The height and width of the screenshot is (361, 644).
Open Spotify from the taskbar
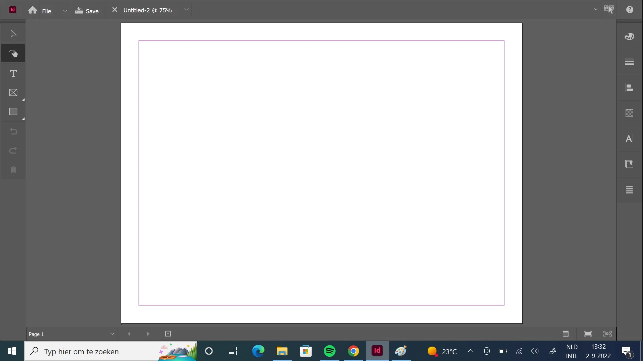330,352
